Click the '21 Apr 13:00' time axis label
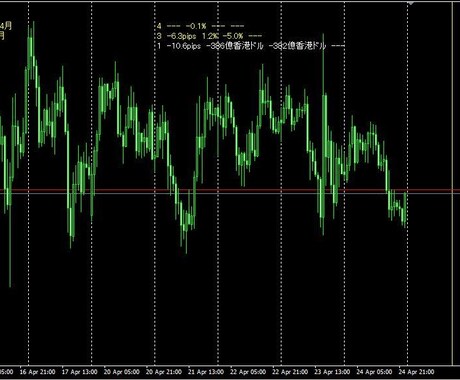This screenshot has height=380, width=460. click(x=206, y=372)
